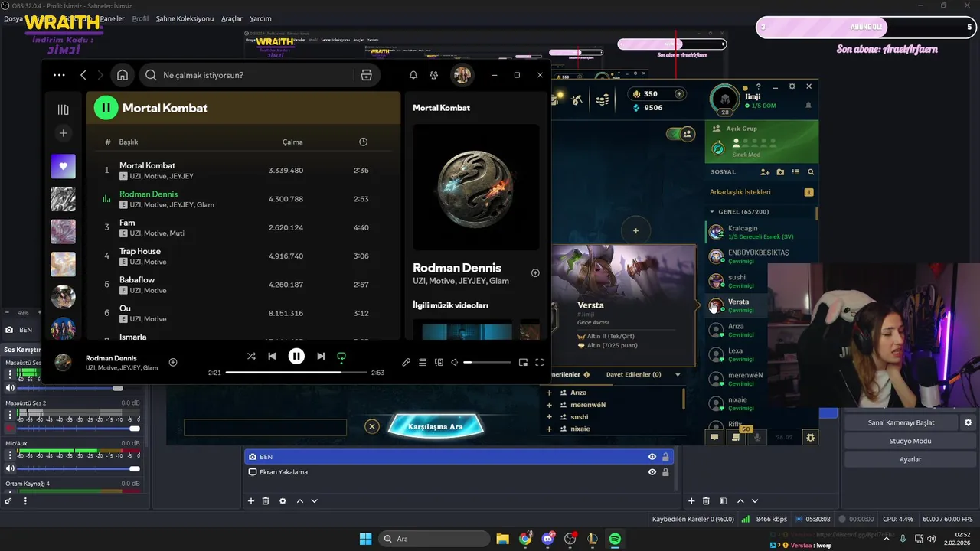The image size is (980, 551).
Task: Toggle visibility of BEN source in OBS
Action: (x=652, y=457)
